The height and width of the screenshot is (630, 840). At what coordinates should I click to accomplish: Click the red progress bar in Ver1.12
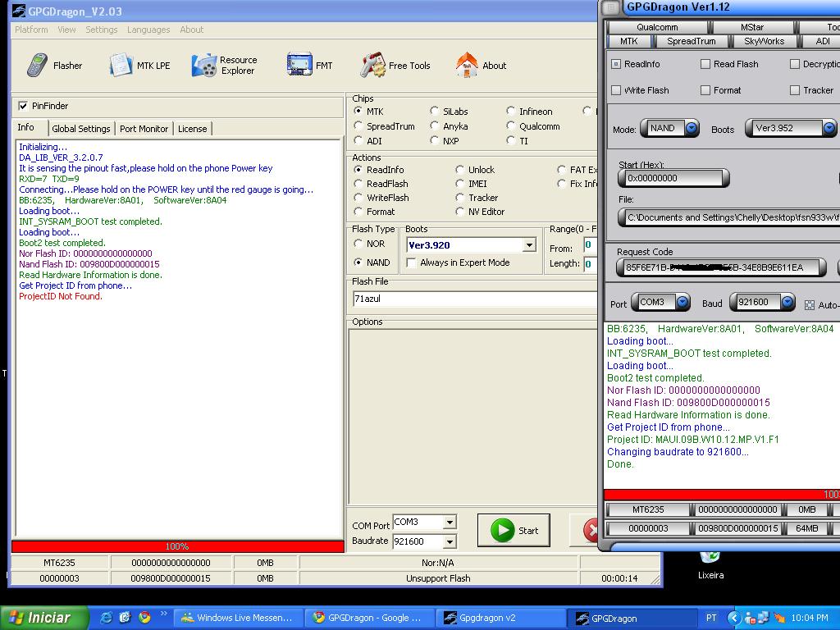(722, 495)
